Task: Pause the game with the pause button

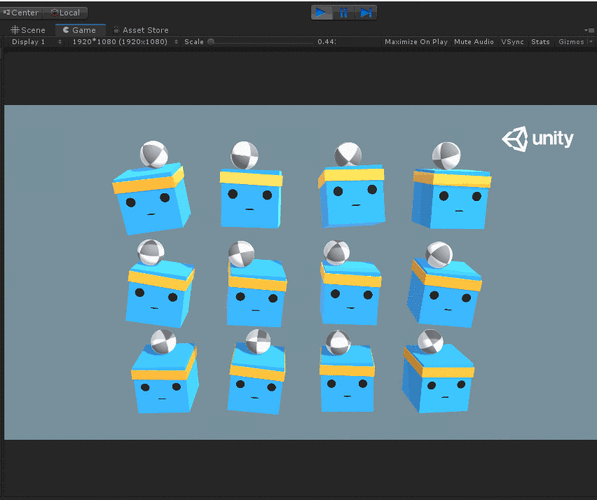Action: pos(343,13)
